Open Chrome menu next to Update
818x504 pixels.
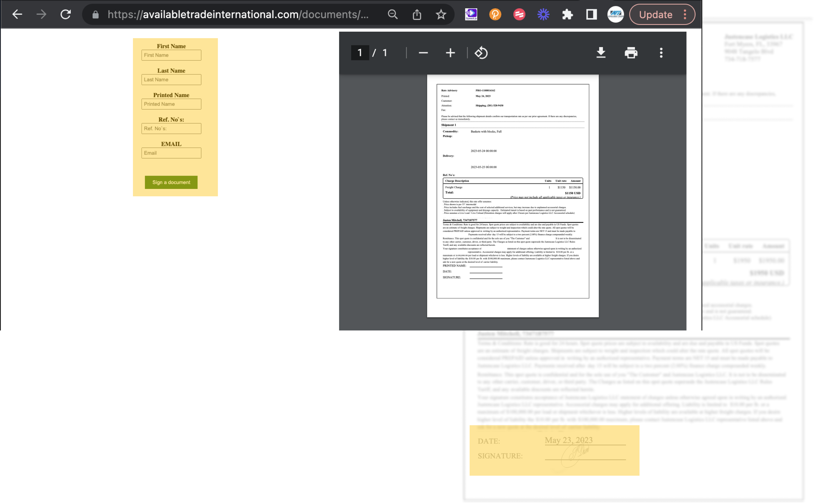685,14
